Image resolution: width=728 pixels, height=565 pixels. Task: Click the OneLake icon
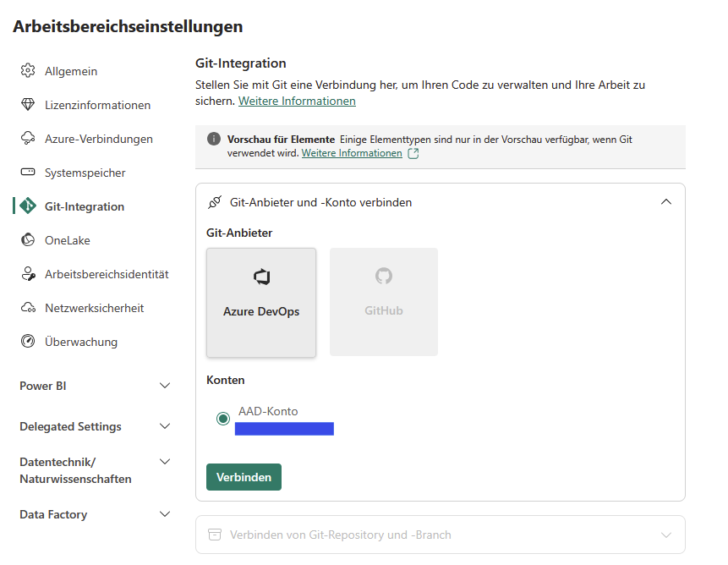(x=28, y=239)
